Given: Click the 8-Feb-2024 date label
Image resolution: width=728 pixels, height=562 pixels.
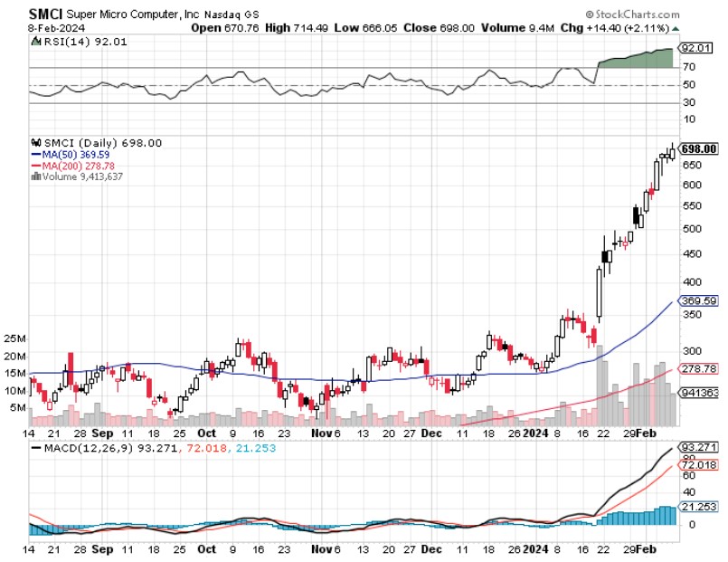Looking at the screenshot, I should pos(56,28).
